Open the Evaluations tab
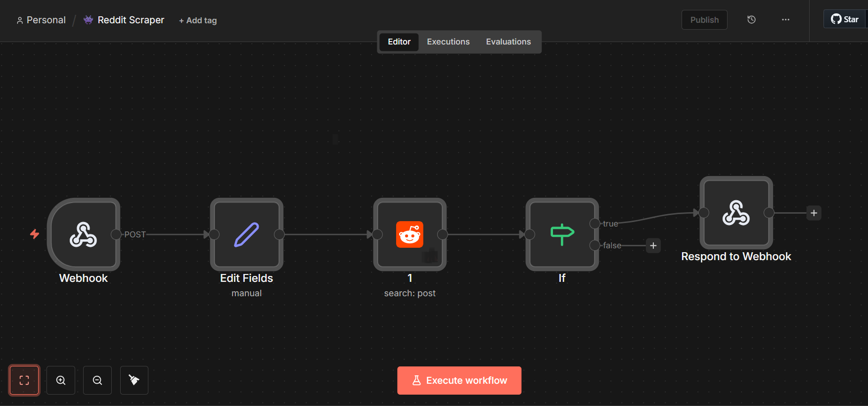This screenshot has width=868, height=406. click(508, 42)
